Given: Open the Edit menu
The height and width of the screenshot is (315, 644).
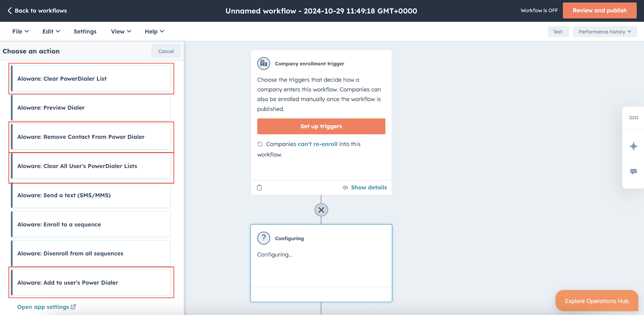Looking at the screenshot, I should [x=51, y=31].
